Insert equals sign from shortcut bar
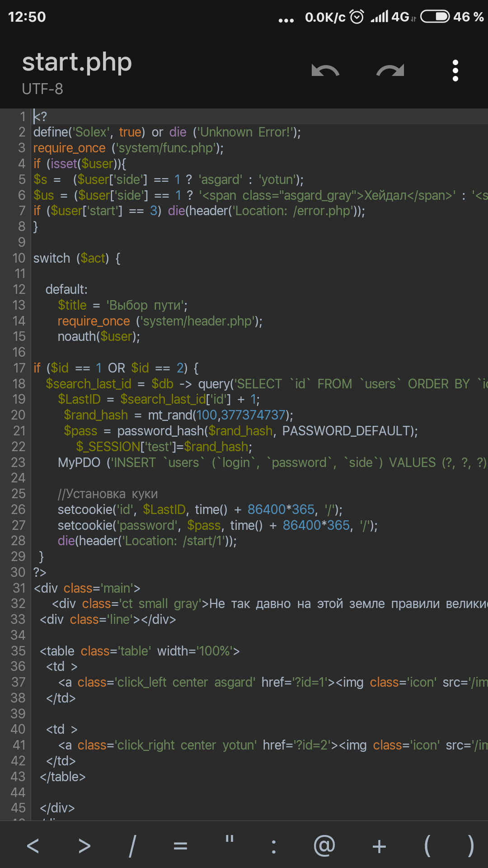This screenshot has width=488, height=868. pyautogui.click(x=180, y=846)
